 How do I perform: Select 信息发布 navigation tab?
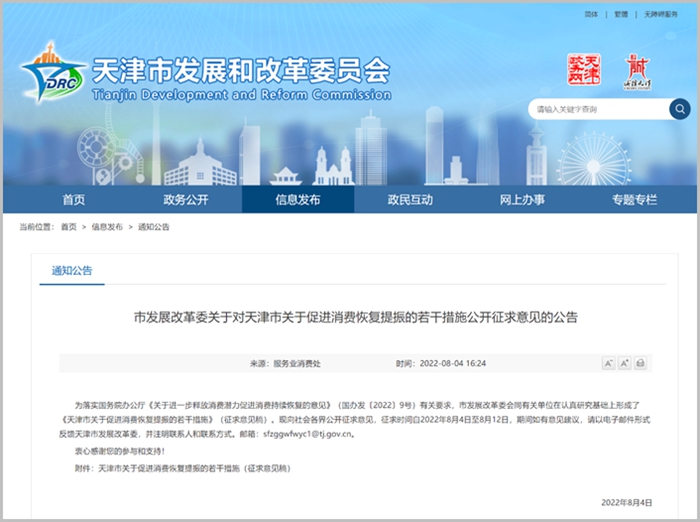[x=298, y=200]
